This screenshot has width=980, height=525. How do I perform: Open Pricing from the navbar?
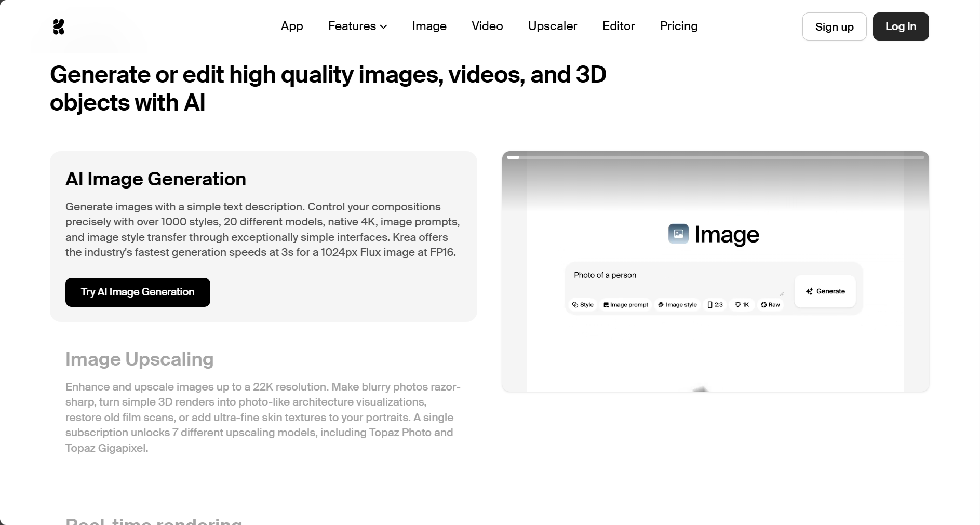[679, 26]
